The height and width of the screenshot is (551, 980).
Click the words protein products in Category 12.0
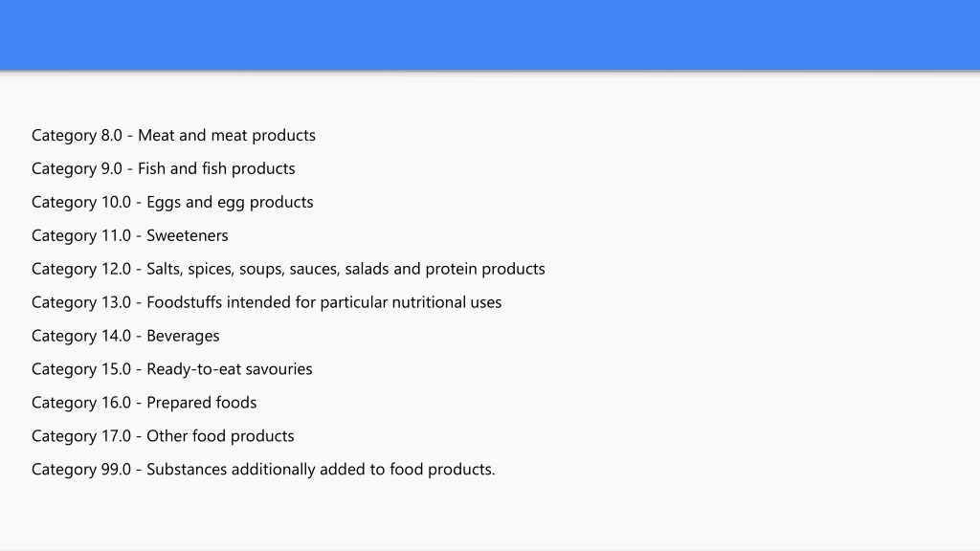[485, 269]
